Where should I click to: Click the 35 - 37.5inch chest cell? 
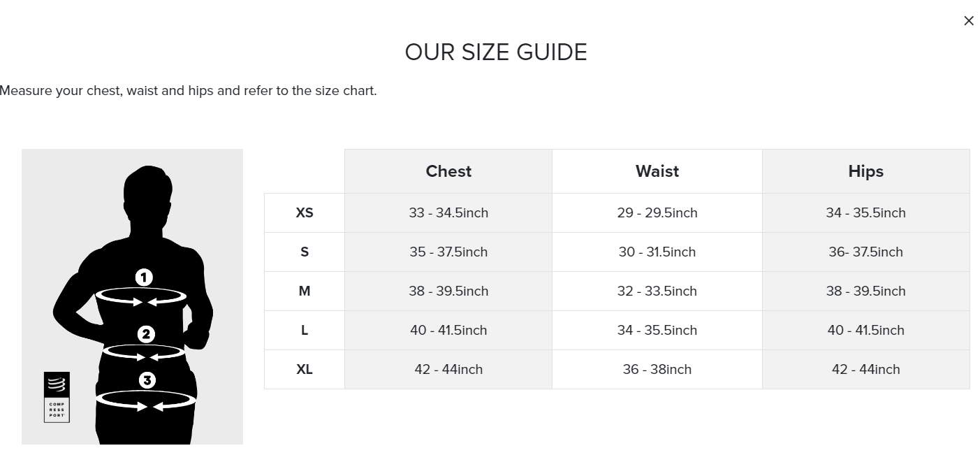pyautogui.click(x=448, y=252)
